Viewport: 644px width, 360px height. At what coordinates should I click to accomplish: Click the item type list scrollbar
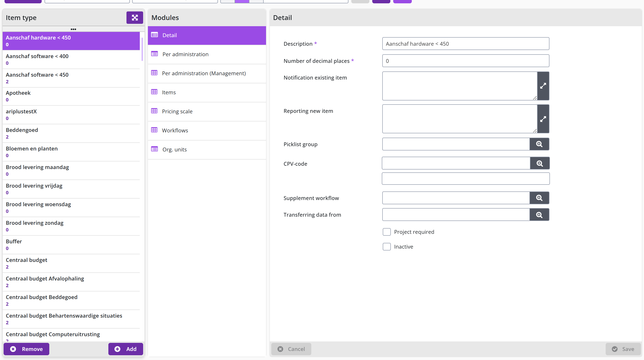click(142, 49)
